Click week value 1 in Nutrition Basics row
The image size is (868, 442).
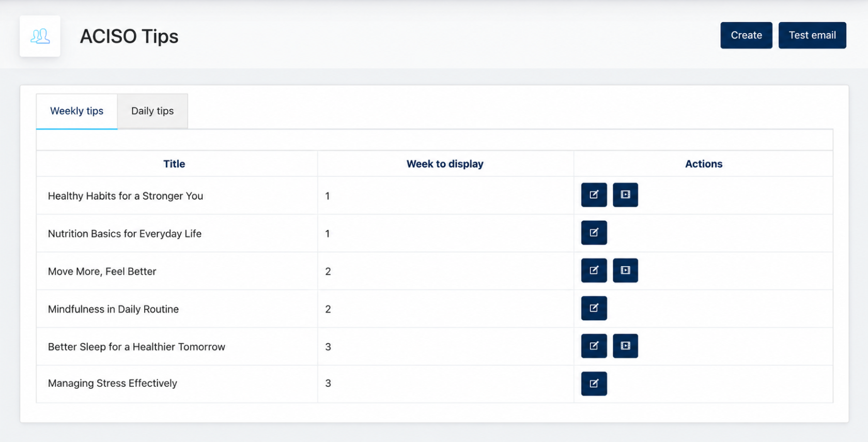click(328, 234)
